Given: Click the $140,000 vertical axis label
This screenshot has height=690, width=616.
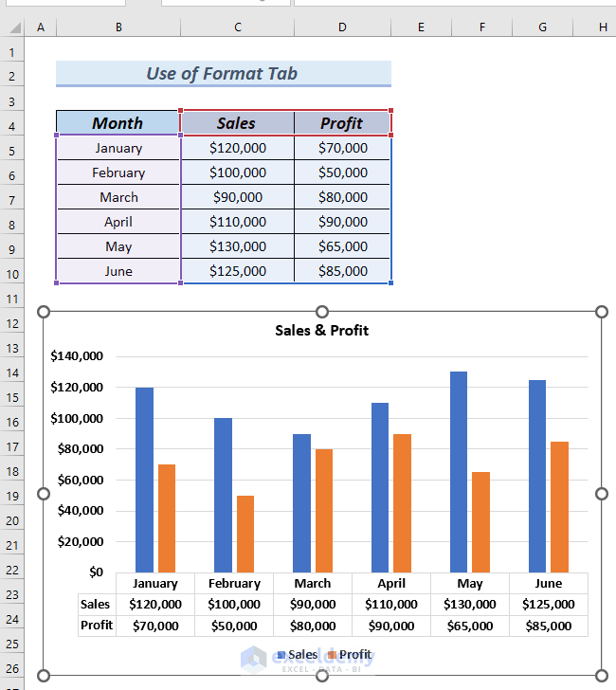Looking at the screenshot, I should tap(77, 356).
